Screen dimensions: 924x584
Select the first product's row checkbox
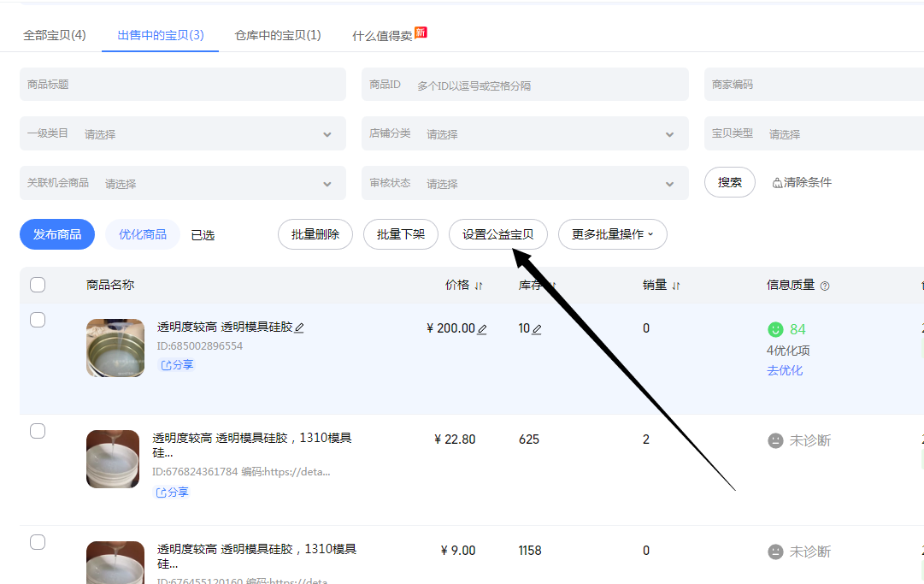tap(38, 320)
